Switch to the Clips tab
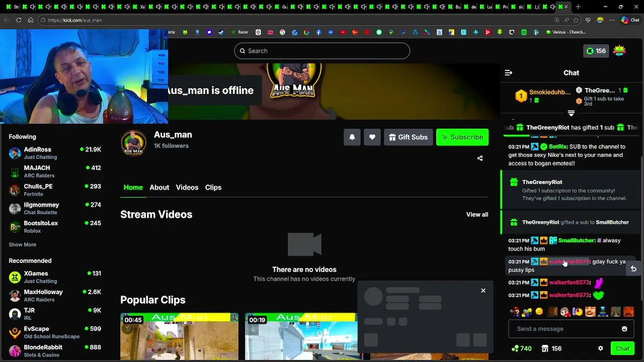This screenshot has width=644, height=362. point(213,188)
